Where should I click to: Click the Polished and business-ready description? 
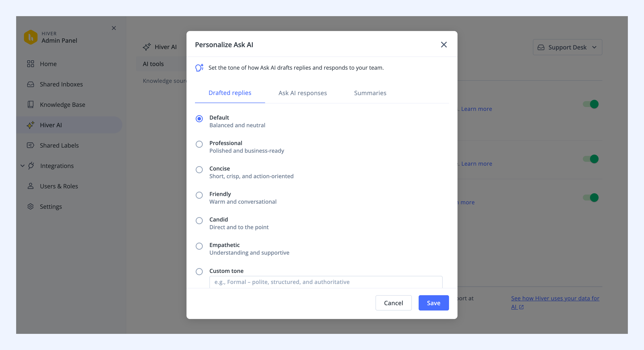247,151
